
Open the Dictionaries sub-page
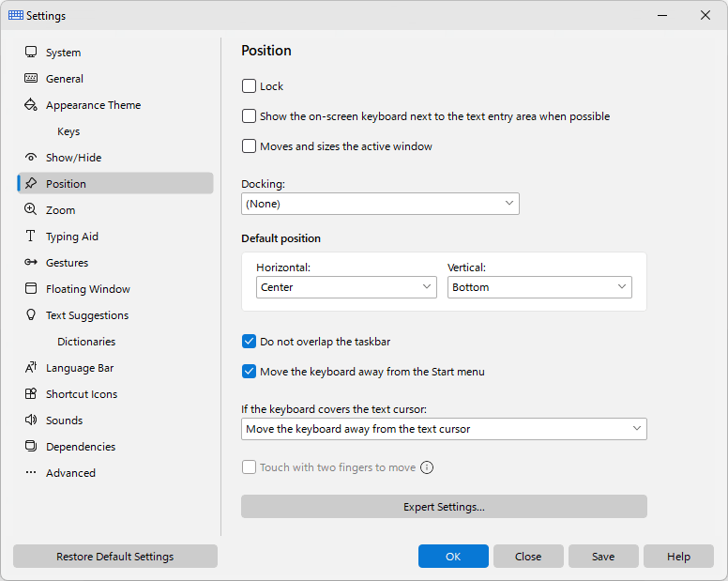coord(115,342)
